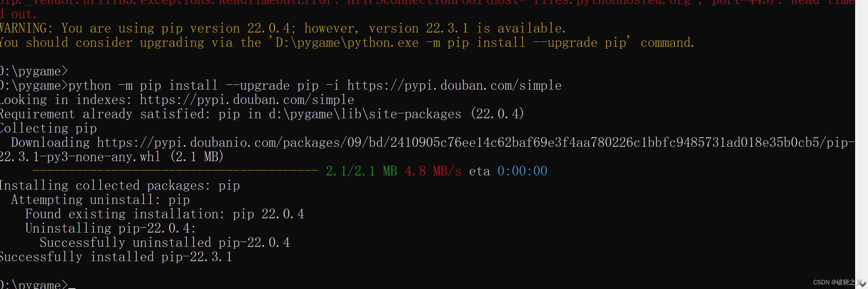Click the red '4.8 MB/s' speed value
This screenshot has height=289, width=868.
(x=433, y=171)
